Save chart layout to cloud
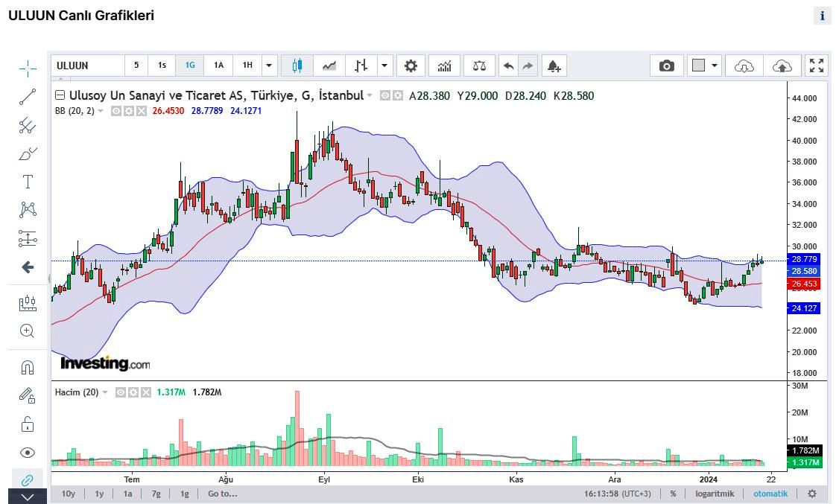The height and width of the screenshot is (504, 839). coord(782,66)
